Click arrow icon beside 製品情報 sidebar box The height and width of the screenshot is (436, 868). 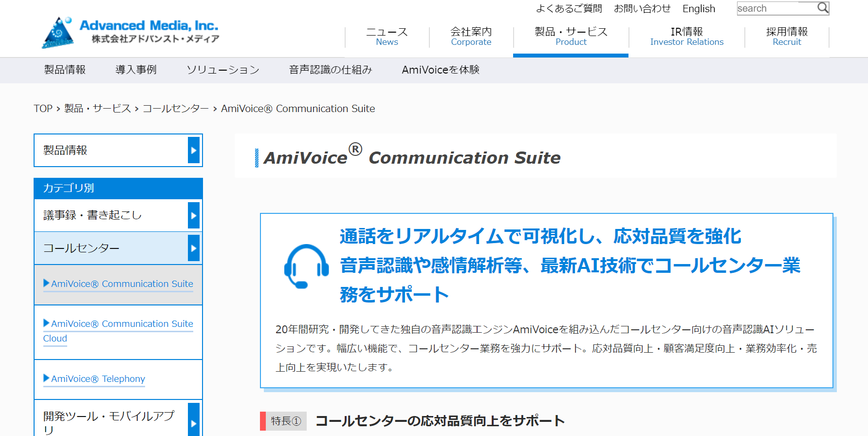pyautogui.click(x=194, y=150)
